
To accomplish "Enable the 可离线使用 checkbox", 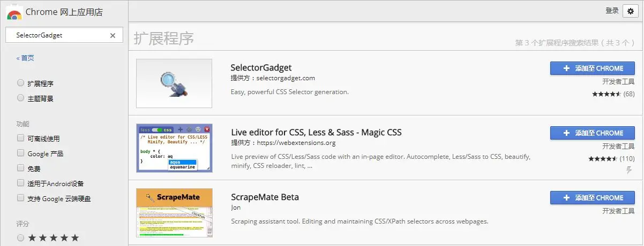I will [x=20, y=138].
